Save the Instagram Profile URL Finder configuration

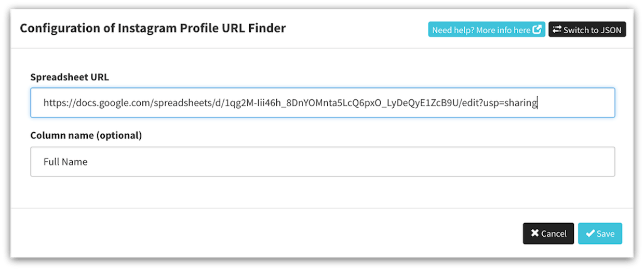[x=600, y=234]
